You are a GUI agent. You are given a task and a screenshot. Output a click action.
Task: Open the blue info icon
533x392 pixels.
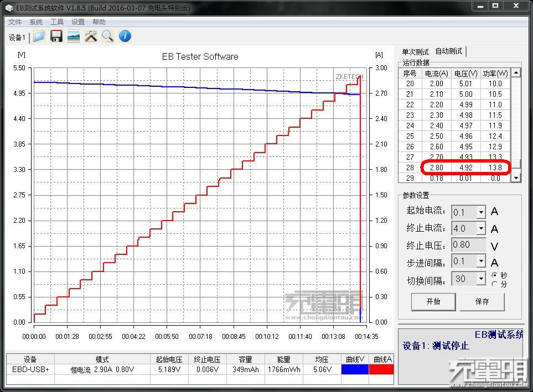pos(125,36)
